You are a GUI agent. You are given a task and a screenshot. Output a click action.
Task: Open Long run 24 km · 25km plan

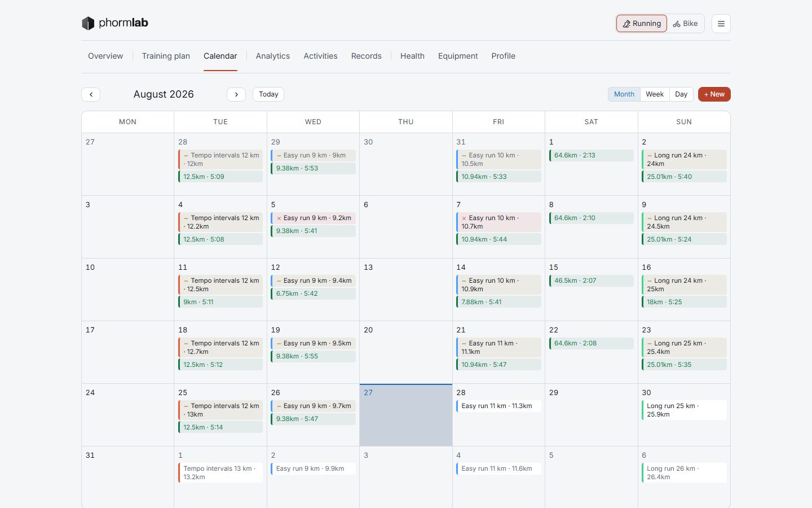[684, 284]
